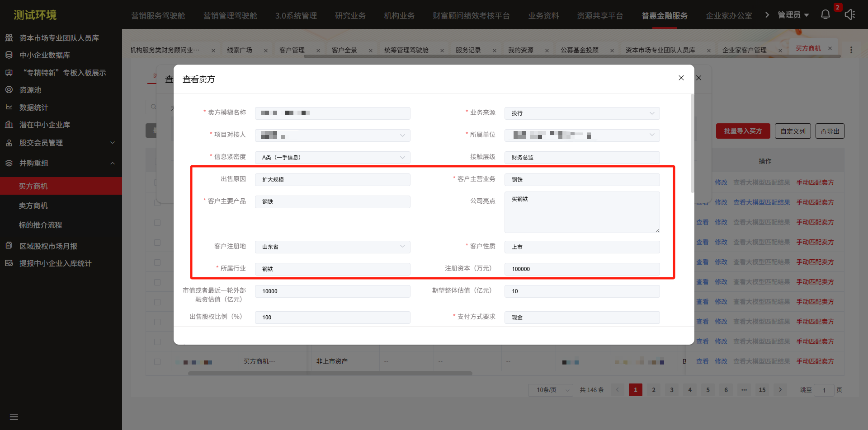
Task: Click 修改 in the last table row
Action: point(721,361)
